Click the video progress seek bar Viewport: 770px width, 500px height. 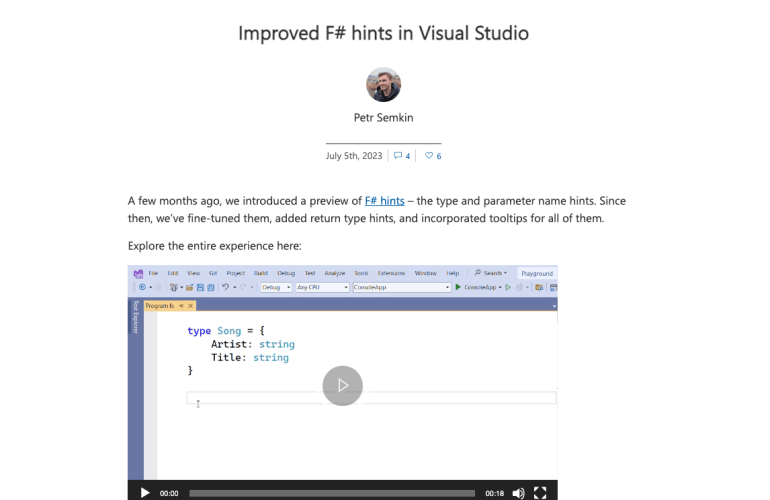331,493
